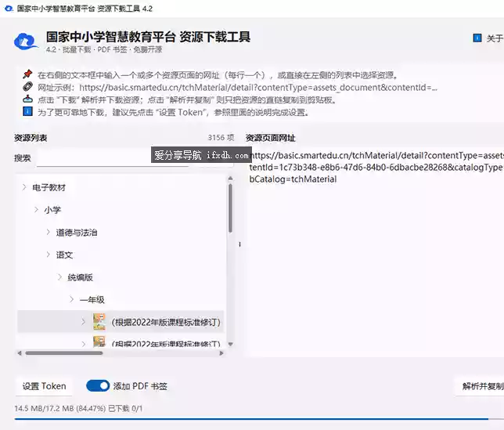
Task: Click the highlighted textbook cover thumbnail
Action: (99, 322)
